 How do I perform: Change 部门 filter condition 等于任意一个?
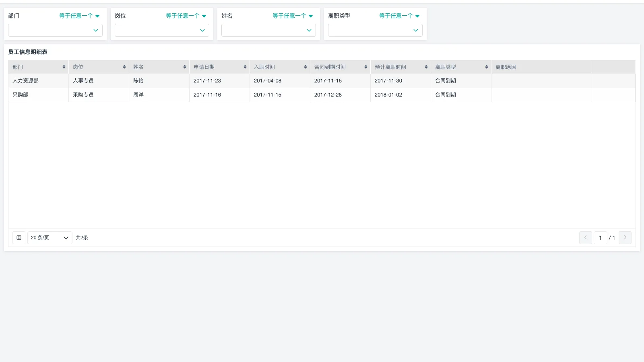(x=79, y=16)
